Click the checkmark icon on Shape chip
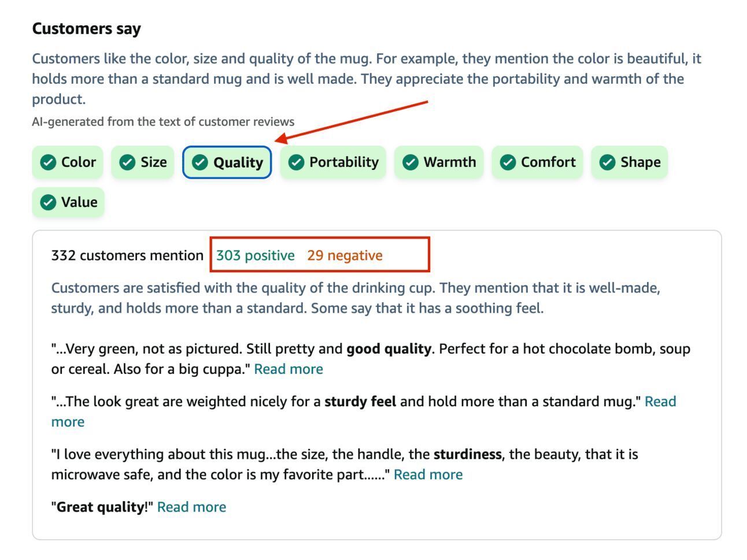Image resolution: width=747 pixels, height=560 pixels. click(607, 162)
